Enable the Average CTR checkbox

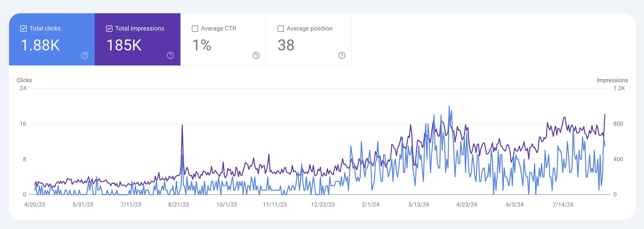(195, 29)
